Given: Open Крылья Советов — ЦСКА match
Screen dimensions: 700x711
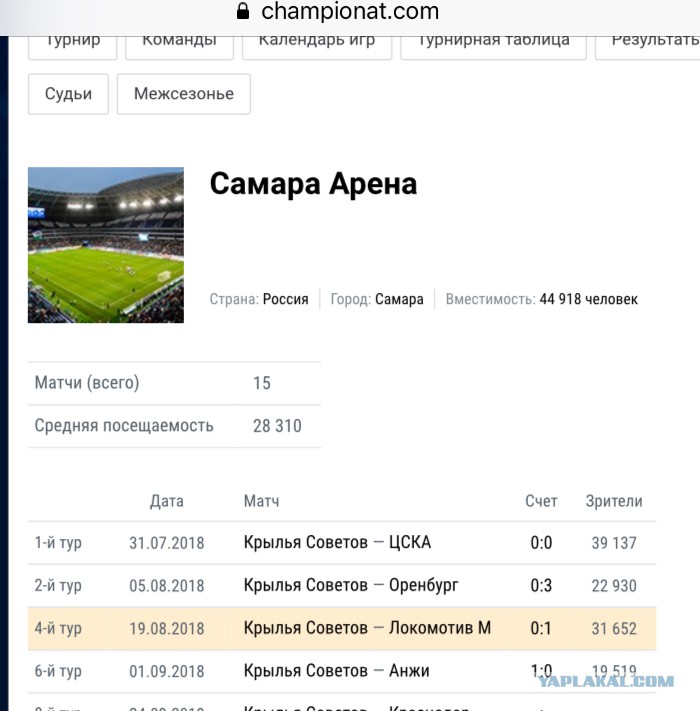Looking at the screenshot, I should pyautogui.click(x=337, y=542).
